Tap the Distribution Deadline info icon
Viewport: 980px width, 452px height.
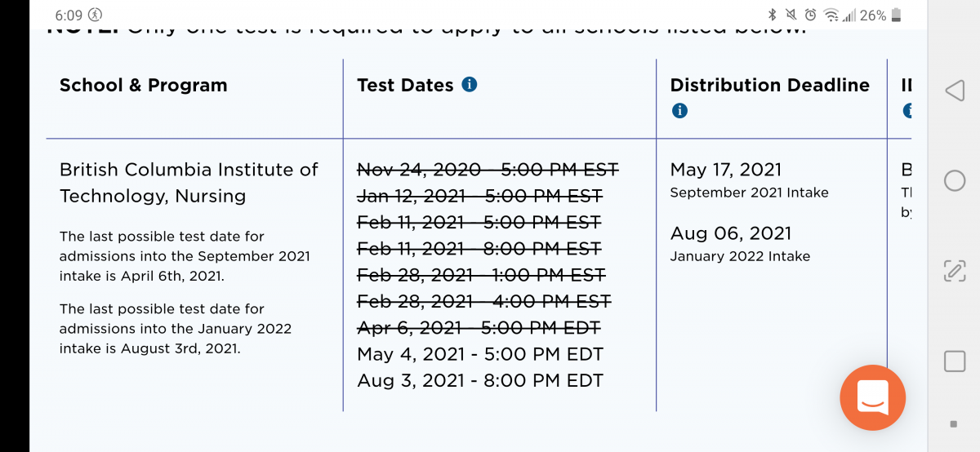(679, 110)
